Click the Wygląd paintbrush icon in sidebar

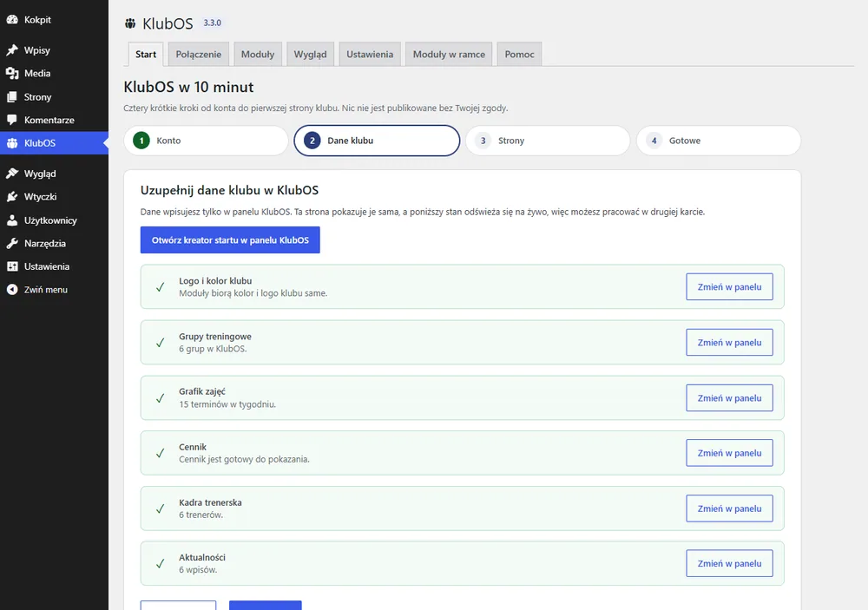[12, 174]
